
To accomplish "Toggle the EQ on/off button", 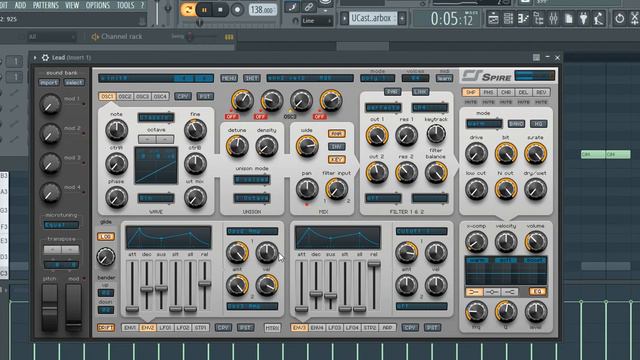I will pyautogui.click(x=538, y=291).
